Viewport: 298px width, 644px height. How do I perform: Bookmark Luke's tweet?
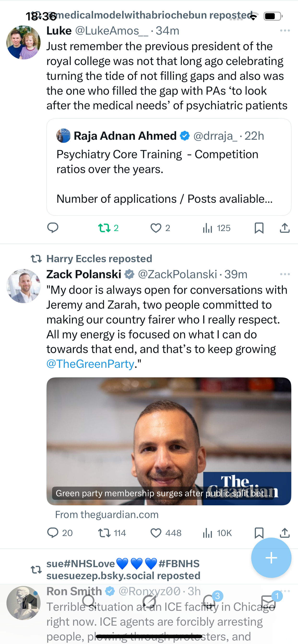[259, 228]
